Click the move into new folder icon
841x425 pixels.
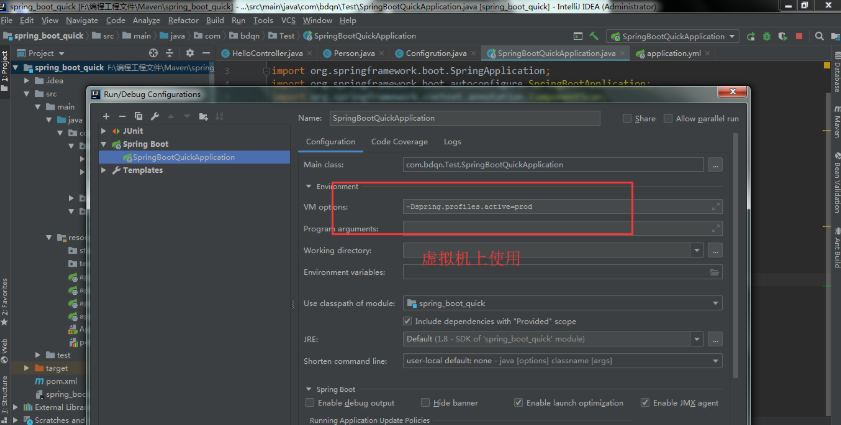point(203,116)
